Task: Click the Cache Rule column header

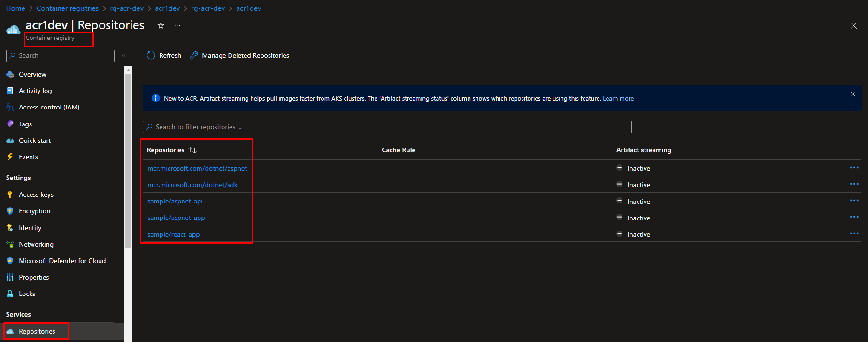Action: [x=399, y=150]
